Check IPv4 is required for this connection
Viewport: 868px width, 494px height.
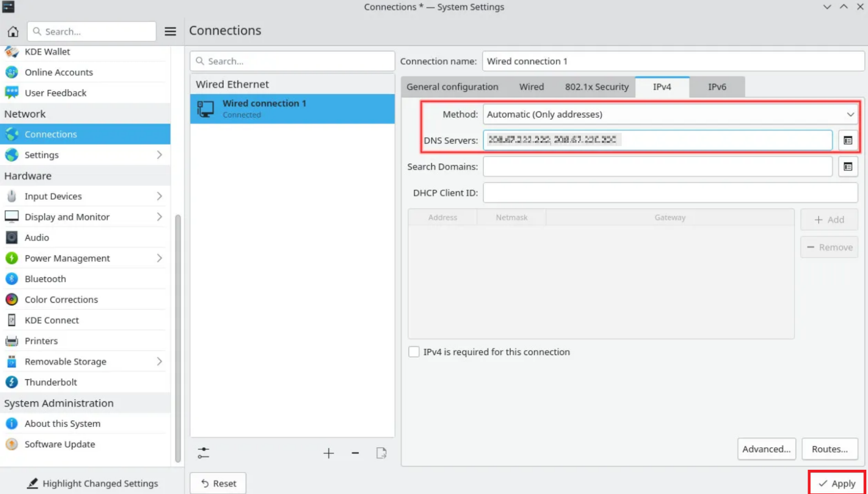click(414, 352)
